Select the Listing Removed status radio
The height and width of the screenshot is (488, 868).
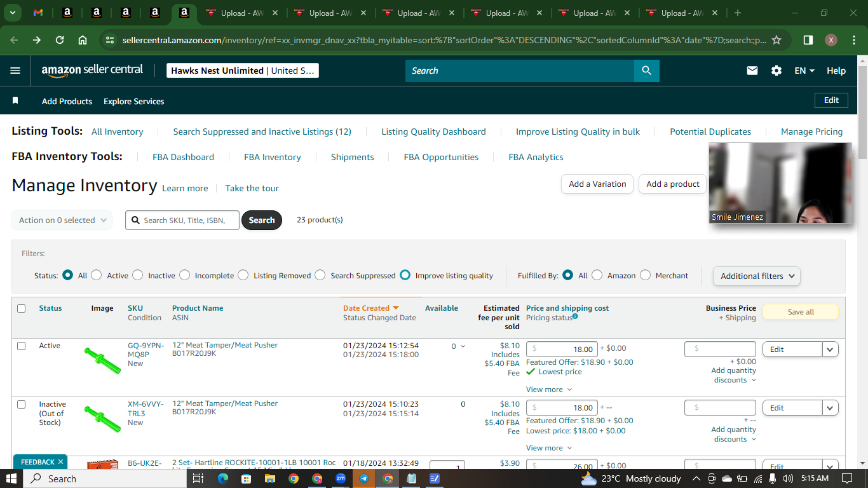[243, 275]
